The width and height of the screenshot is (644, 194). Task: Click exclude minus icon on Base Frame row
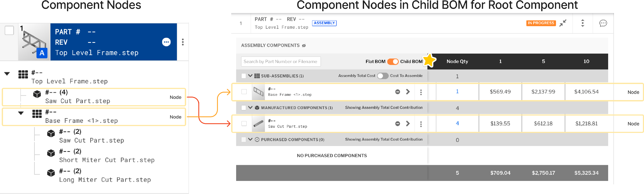(398, 92)
